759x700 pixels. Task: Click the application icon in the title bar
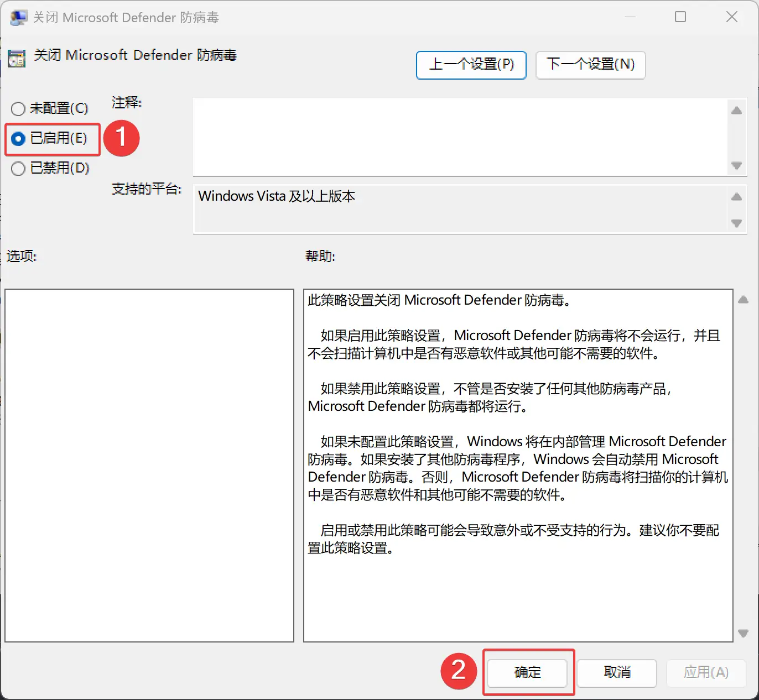(x=18, y=17)
